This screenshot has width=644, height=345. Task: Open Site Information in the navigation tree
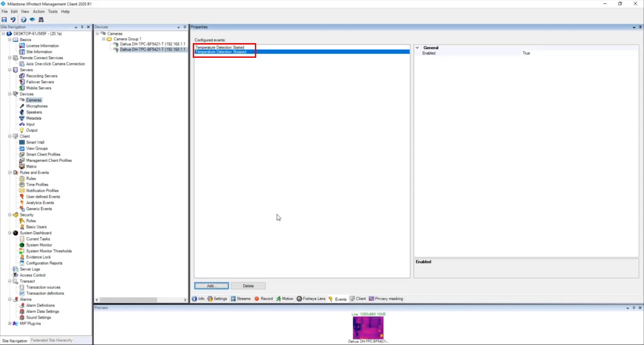[39, 52]
